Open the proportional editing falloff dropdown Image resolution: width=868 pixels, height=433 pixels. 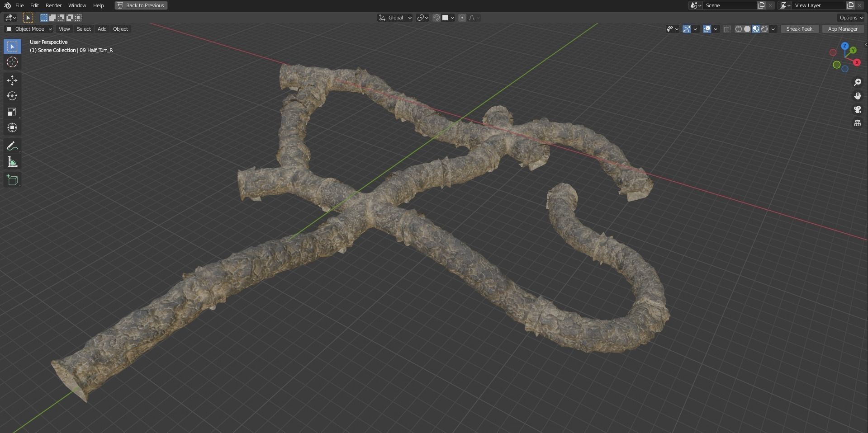click(474, 18)
